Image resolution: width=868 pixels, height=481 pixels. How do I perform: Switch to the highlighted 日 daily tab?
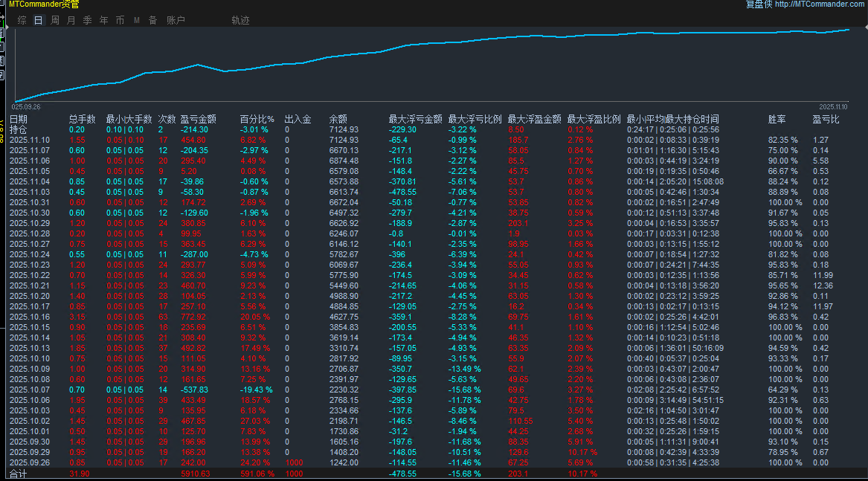[x=38, y=20]
